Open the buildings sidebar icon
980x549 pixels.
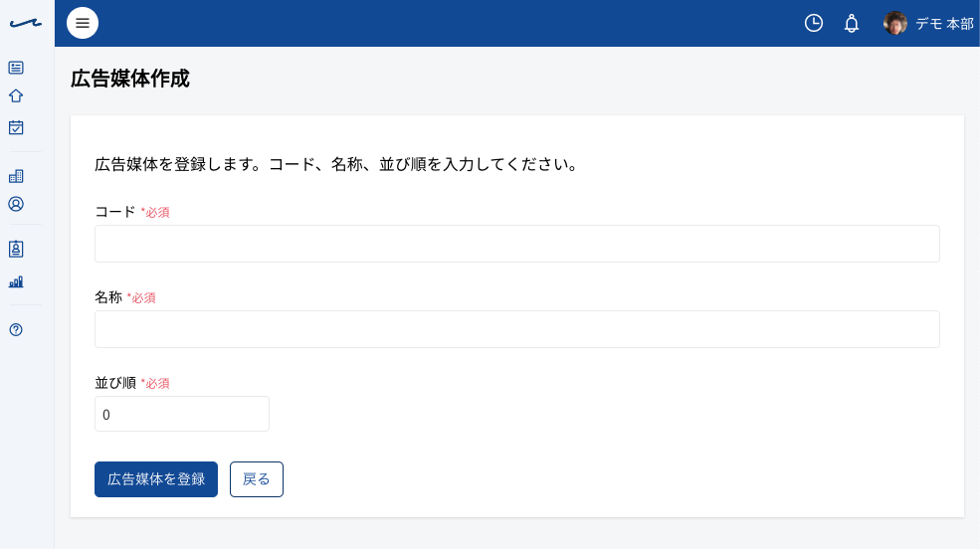(x=16, y=176)
